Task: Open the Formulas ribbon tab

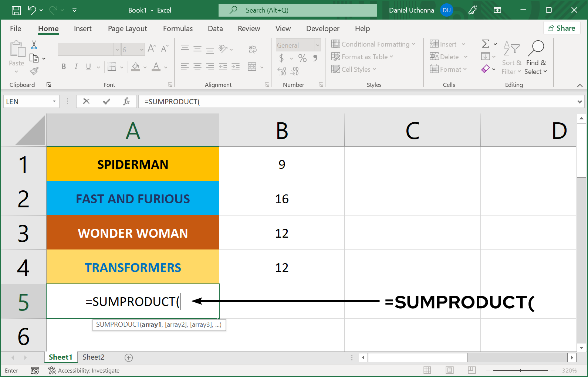Action: coord(178,28)
